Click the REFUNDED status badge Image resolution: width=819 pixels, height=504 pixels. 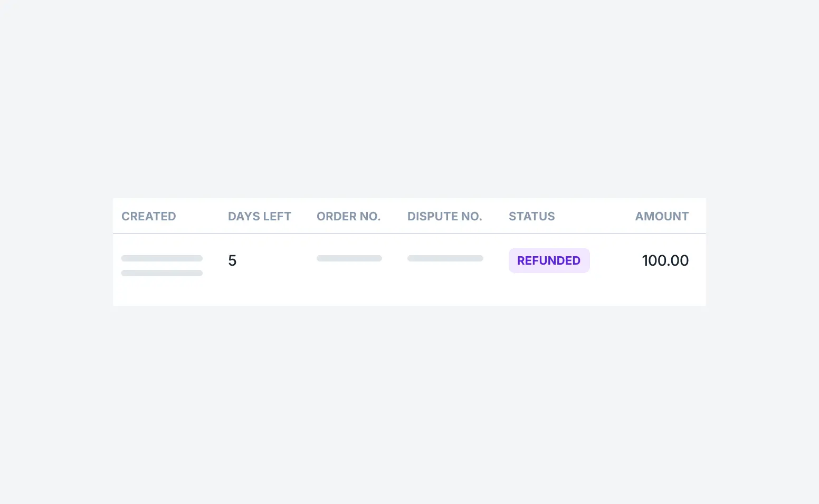point(549,260)
